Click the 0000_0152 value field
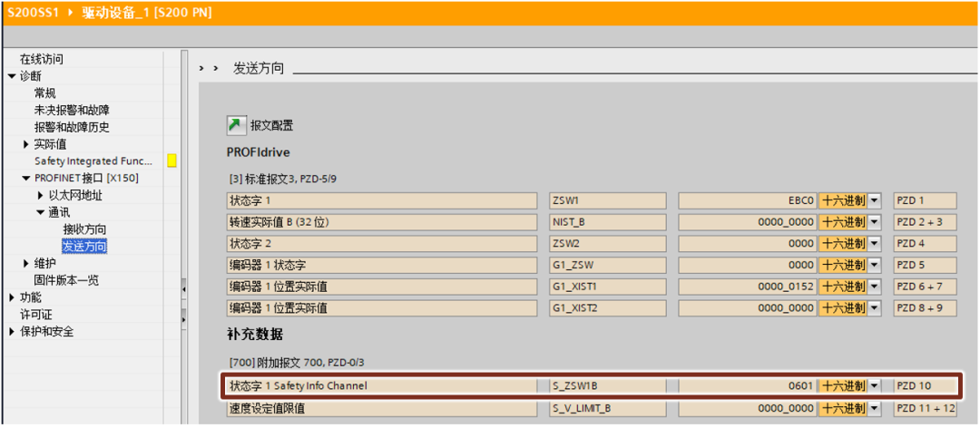980x428 pixels. click(x=748, y=287)
